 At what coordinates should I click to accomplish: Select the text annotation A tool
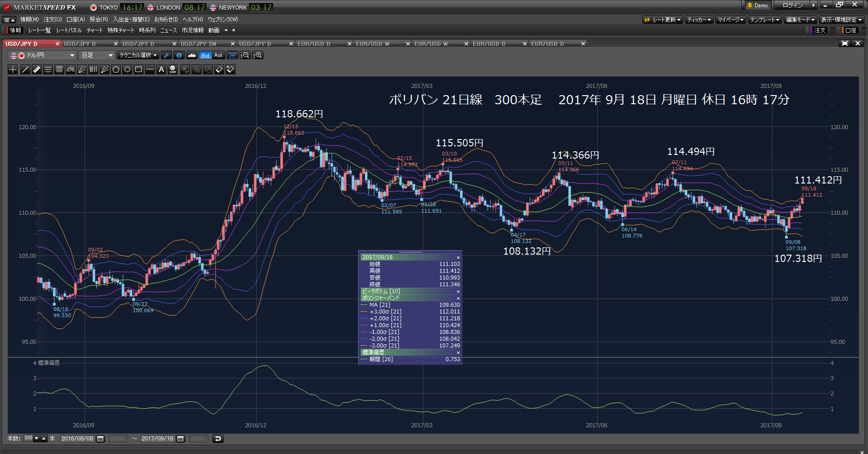tap(161, 69)
